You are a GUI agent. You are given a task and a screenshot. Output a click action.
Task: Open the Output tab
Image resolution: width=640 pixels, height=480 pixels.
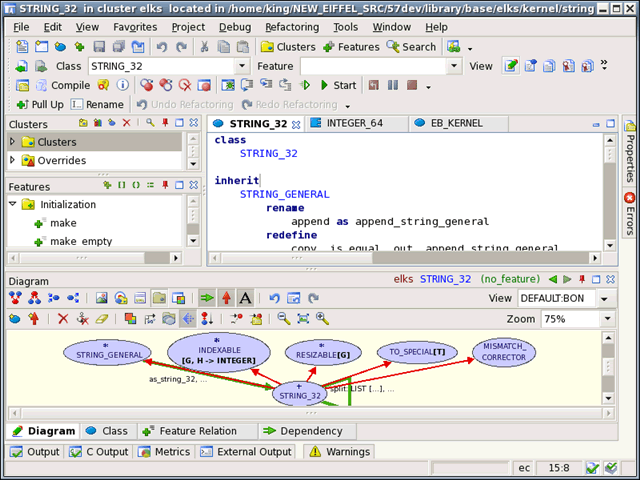(35, 452)
